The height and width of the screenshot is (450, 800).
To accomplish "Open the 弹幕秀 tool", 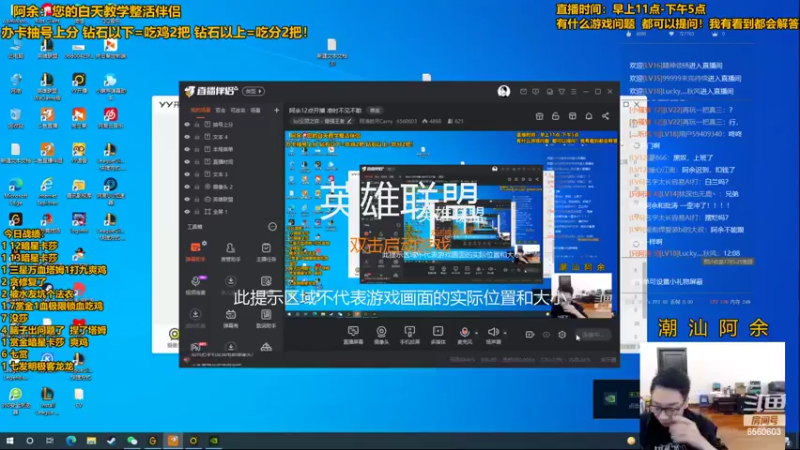I will click(231, 318).
